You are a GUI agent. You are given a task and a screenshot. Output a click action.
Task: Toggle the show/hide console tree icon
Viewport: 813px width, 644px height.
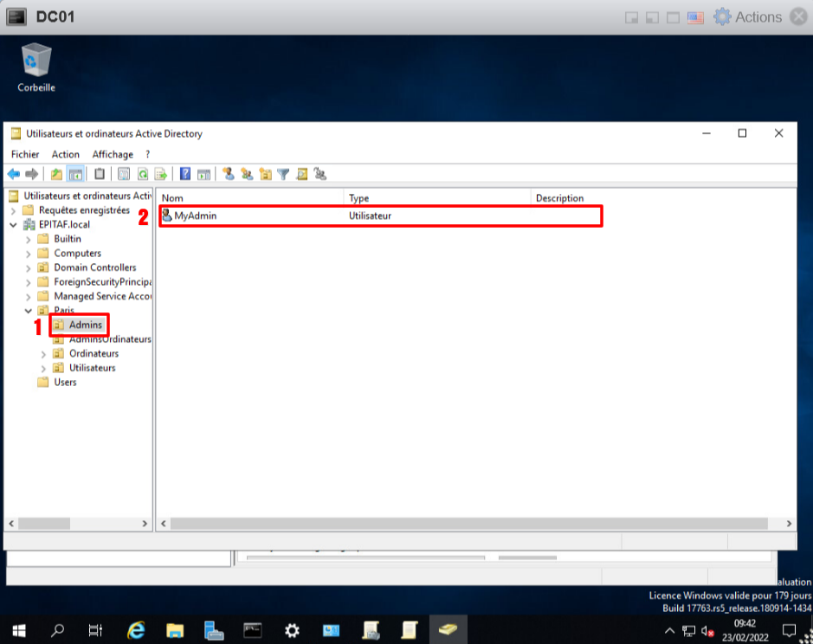tap(75, 174)
